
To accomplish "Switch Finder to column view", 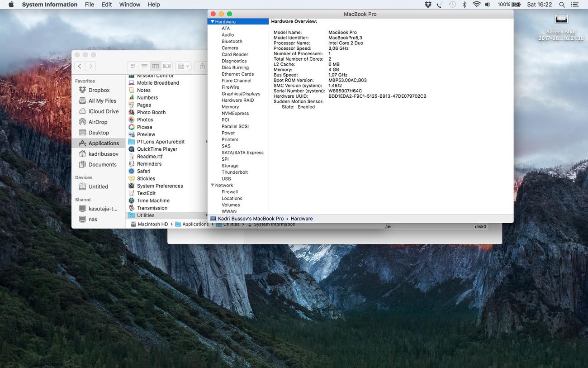I will pyautogui.click(x=155, y=66).
